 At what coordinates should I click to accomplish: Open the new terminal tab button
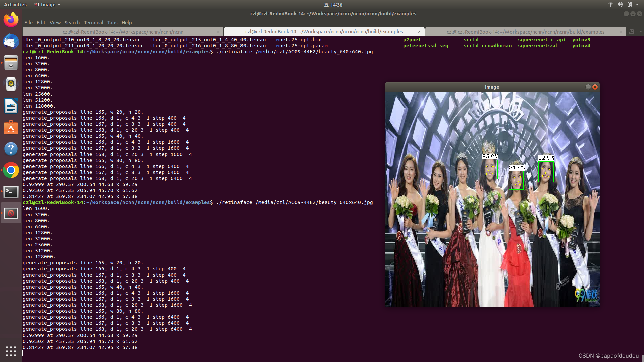pyautogui.click(x=632, y=32)
